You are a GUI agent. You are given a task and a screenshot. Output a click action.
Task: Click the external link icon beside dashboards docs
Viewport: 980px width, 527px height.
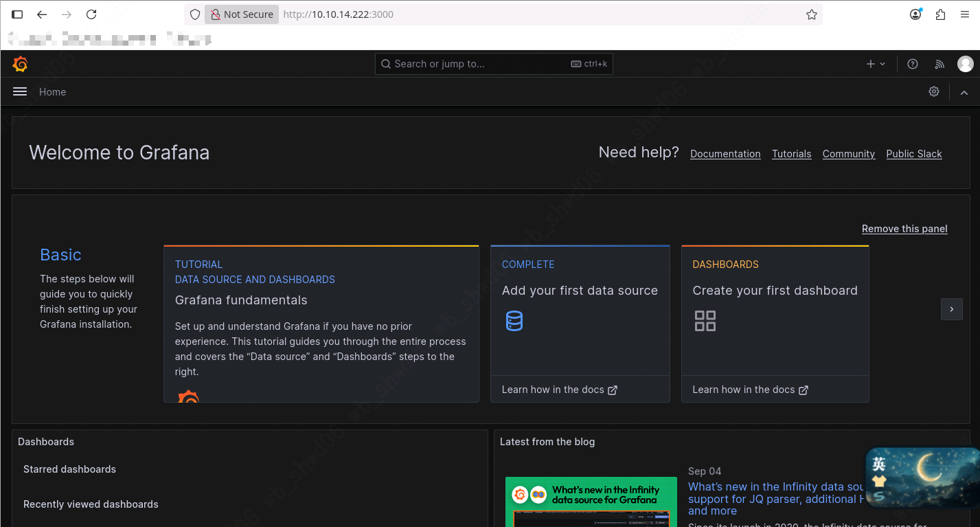coord(804,390)
